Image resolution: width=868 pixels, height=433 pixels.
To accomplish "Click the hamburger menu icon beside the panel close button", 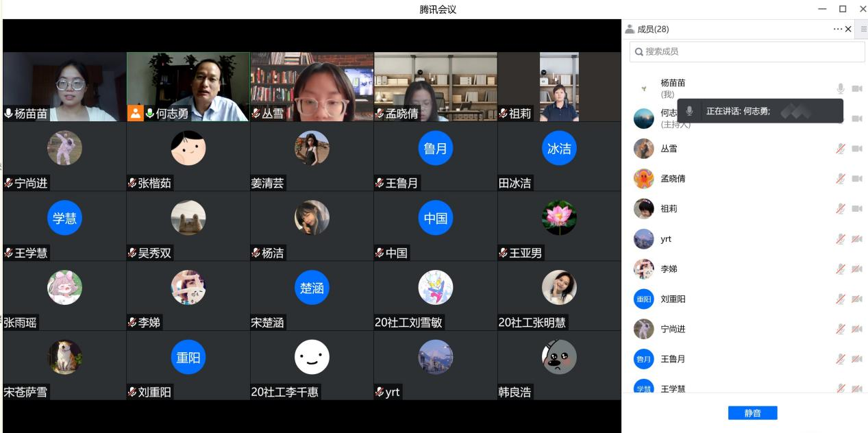I will click(x=863, y=29).
